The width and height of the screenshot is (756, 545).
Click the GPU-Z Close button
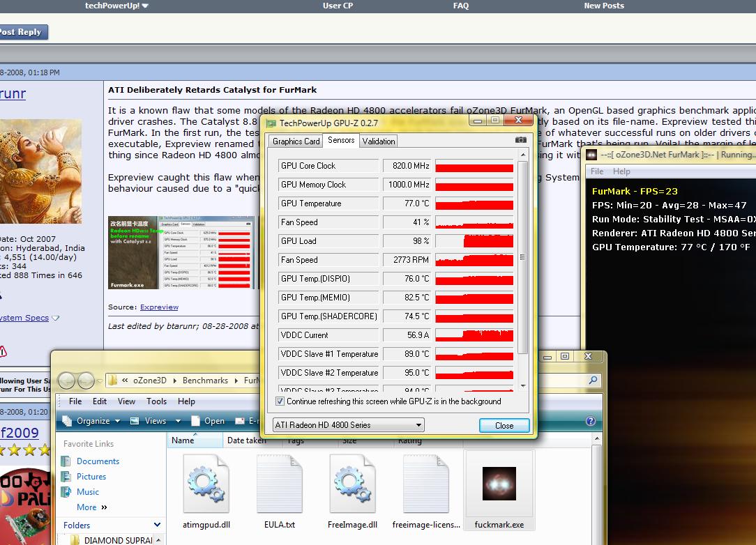click(x=504, y=426)
